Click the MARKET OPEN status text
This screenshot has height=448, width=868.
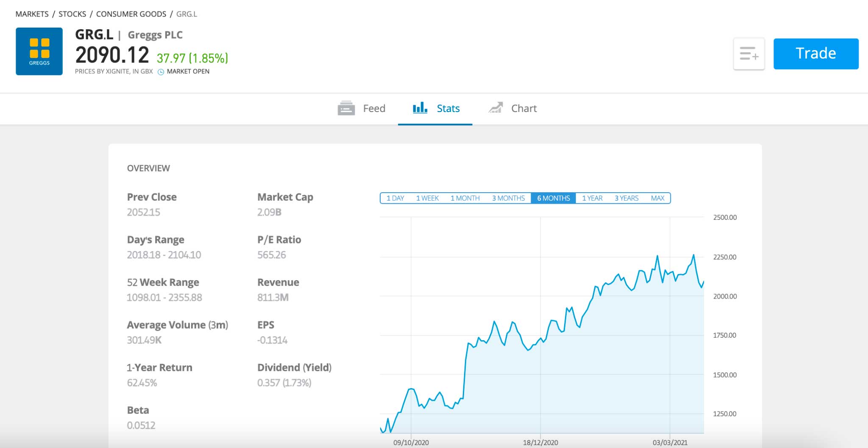click(188, 71)
